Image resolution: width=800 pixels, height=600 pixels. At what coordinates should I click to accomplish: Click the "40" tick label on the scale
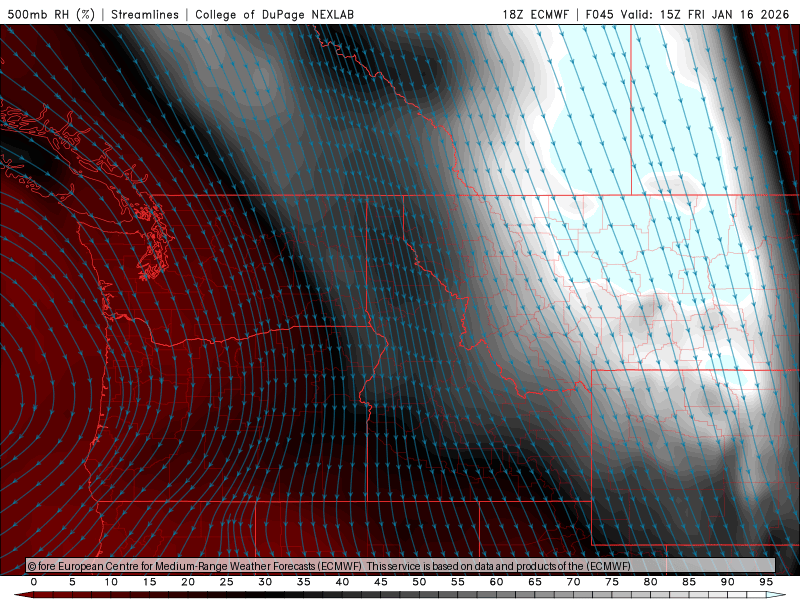click(x=342, y=582)
